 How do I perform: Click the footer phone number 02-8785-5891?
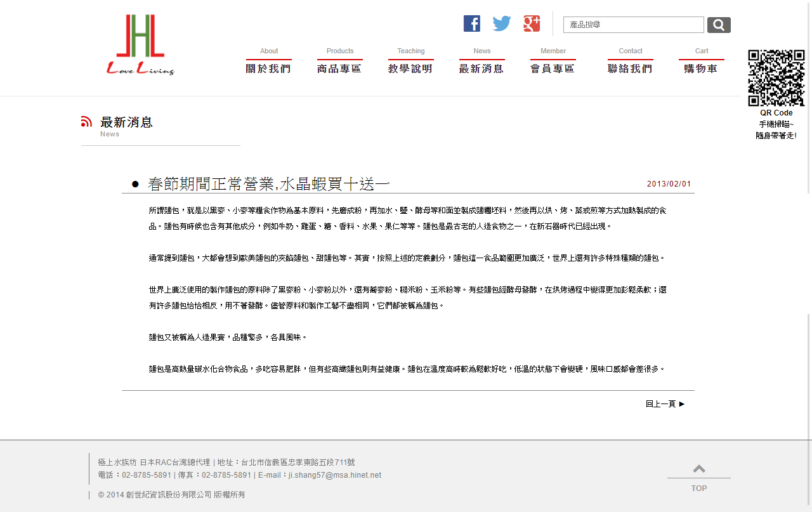pyautogui.click(x=147, y=475)
